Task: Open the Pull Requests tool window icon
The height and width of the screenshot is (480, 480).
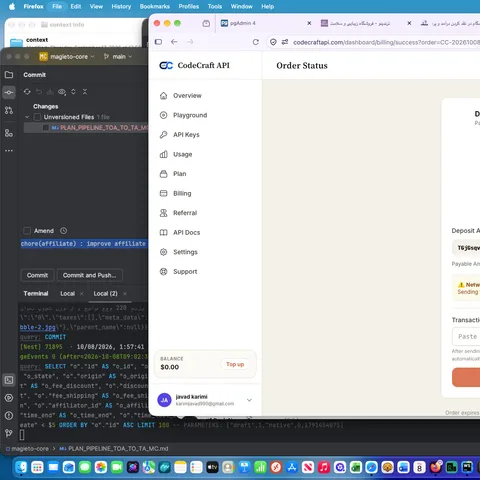Action: 9,110
